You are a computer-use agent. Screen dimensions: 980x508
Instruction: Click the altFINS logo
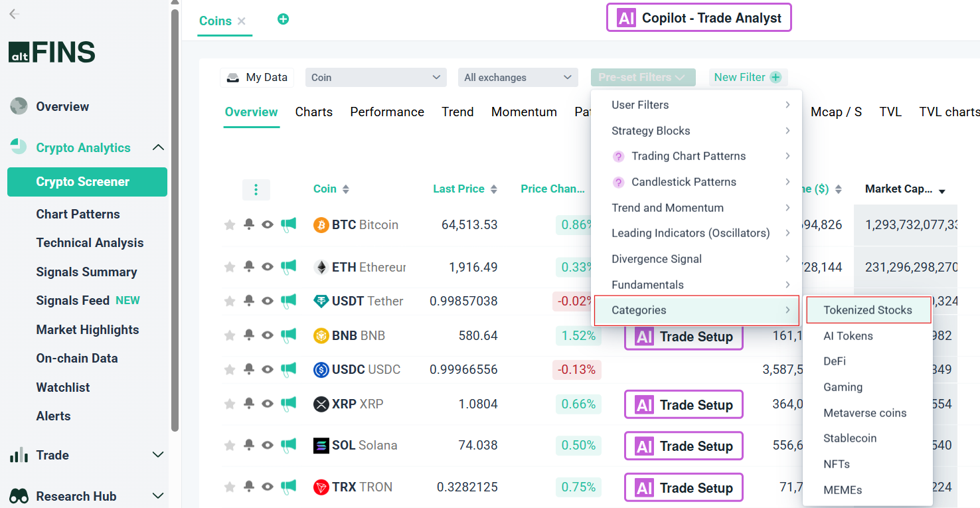coord(52,52)
